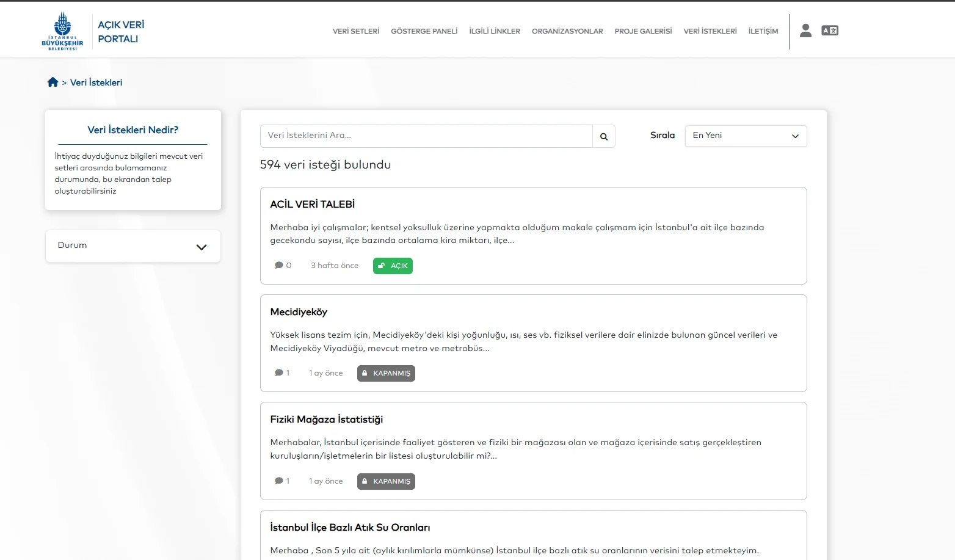Open the Sırala En Yeni dropdown
This screenshot has height=560, width=955.
746,136
